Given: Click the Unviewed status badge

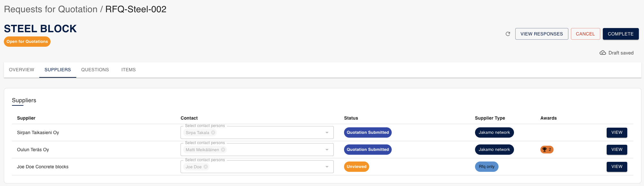Looking at the screenshot, I should coord(357,167).
